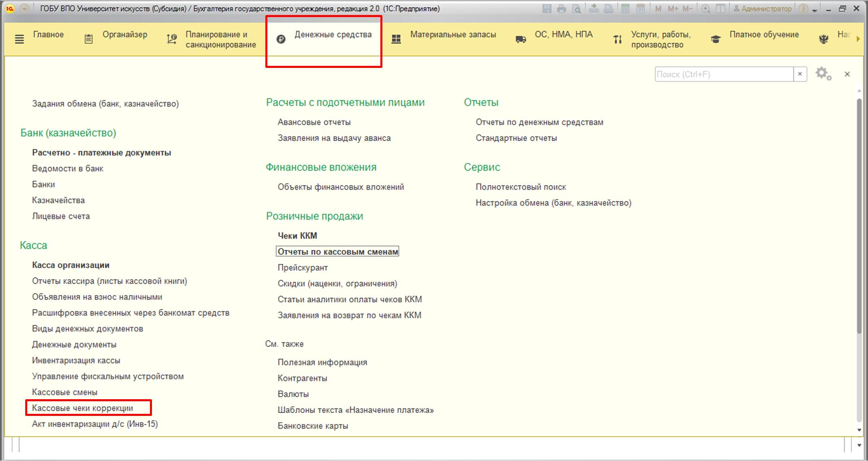Viewport: 868px width, 461px height.
Task: Click the printer icon in the title bar
Action: [x=562, y=9]
